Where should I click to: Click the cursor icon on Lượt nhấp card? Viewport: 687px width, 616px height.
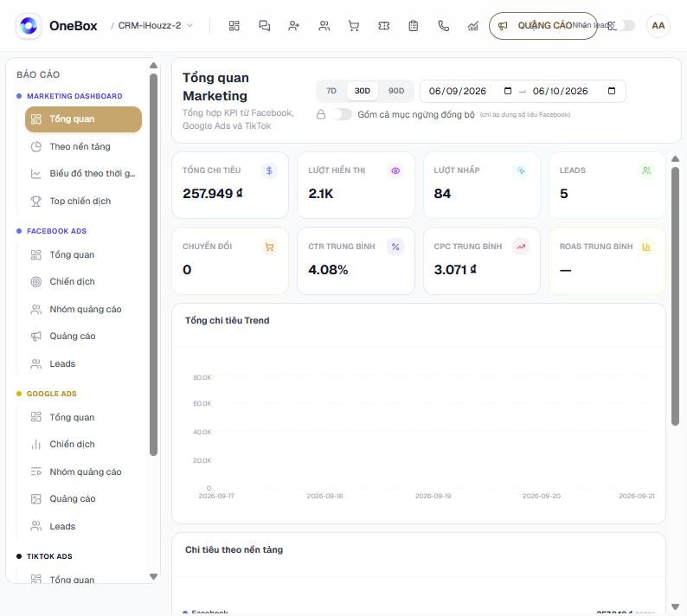tap(521, 170)
